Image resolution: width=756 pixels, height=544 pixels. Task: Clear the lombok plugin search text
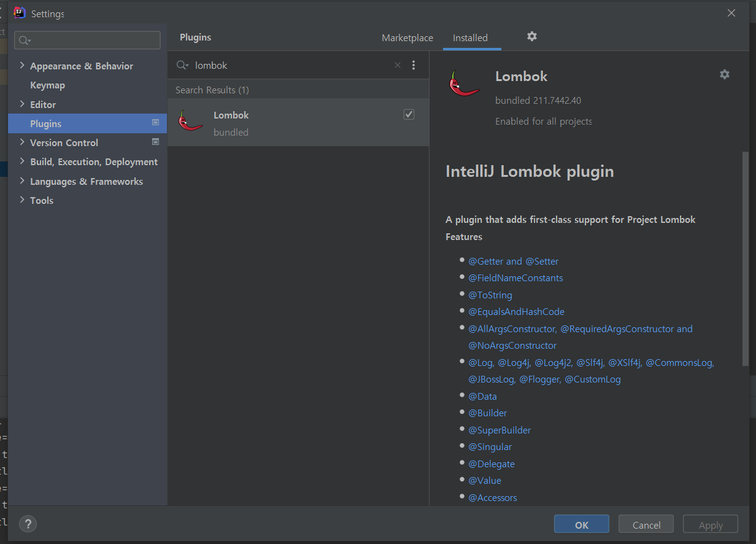[397, 65]
